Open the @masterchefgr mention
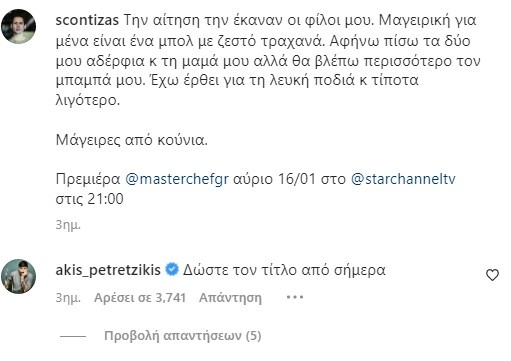This screenshot has width=511, height=361. pos(177,179)
